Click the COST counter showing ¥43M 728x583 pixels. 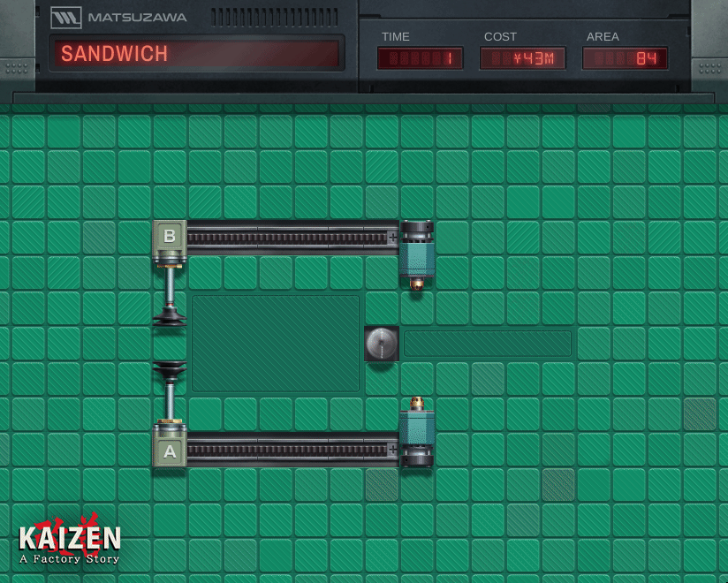click(x=523, y=58)
